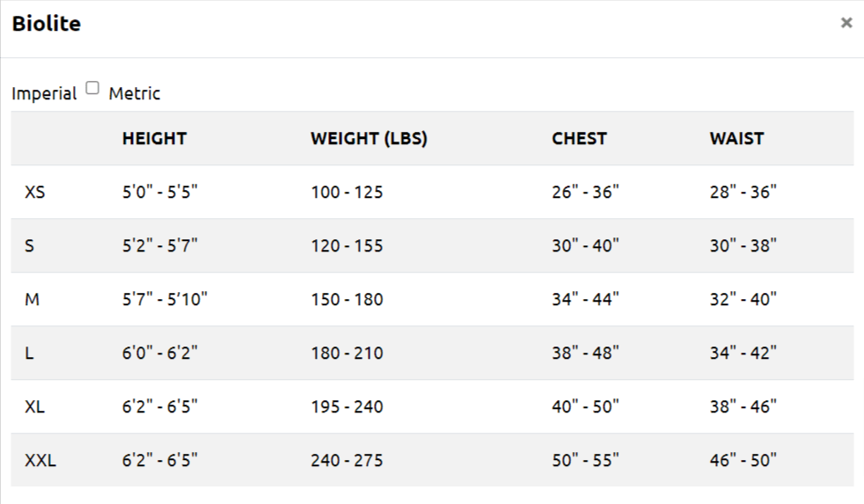This screenshot has height=504, width=864.
Task: Select the XL size row label
Action: click(35, 406)
